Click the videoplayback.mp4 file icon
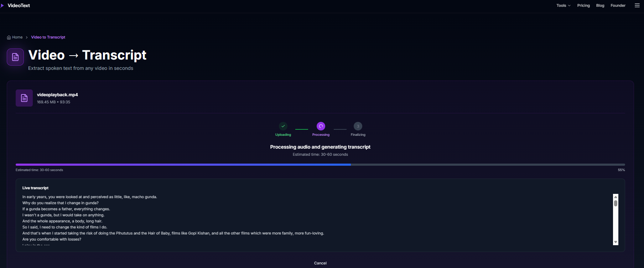Image resolution: width=644 pixels, height=268 pixels. pyautogui.click(x=24, y=98)
